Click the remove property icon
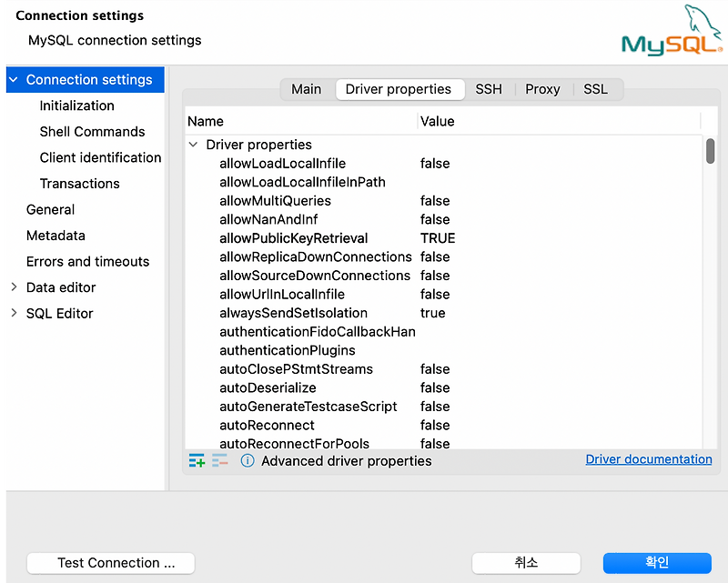The image size is (728, 583). click(x=219, y=460)
